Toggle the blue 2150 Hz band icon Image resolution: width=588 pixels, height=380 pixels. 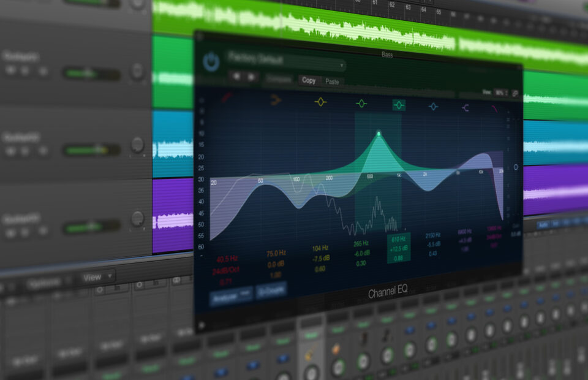point(434,107)
